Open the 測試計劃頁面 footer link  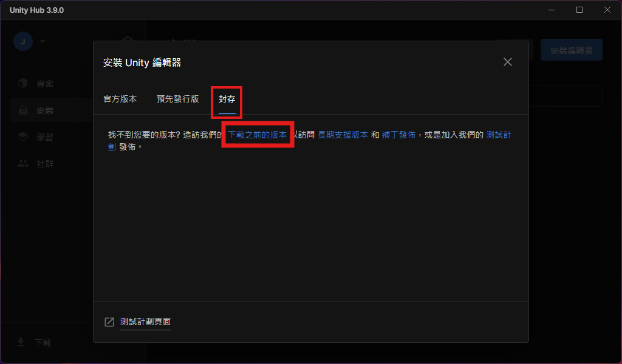pyautogui.click(x=146, y=322)
